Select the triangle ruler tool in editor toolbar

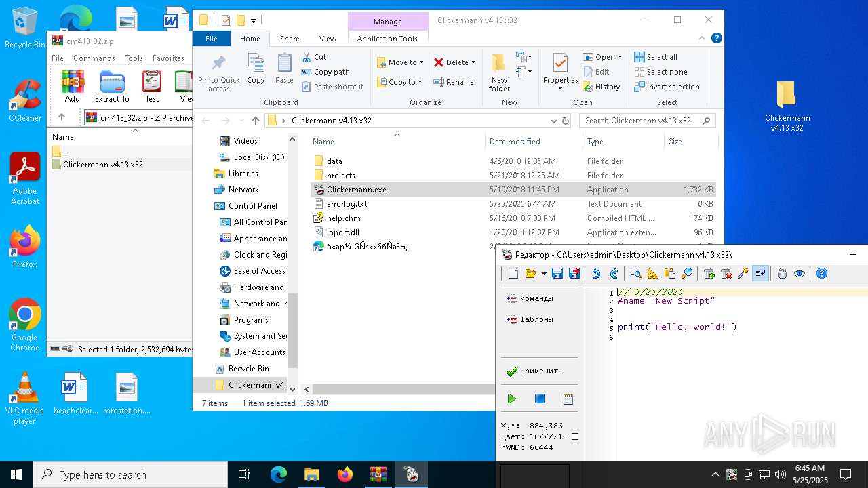(x=652, y=273)
